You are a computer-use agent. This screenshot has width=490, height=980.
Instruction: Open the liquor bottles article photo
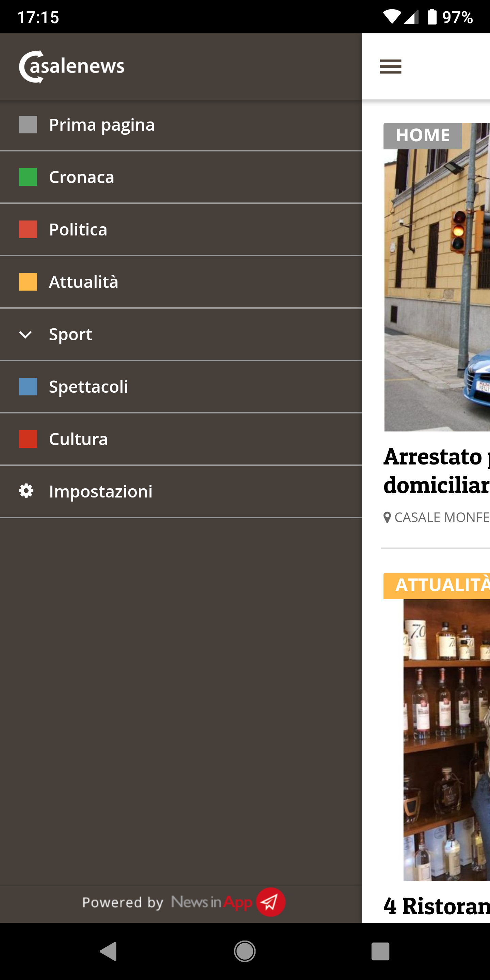pos(447,740)
